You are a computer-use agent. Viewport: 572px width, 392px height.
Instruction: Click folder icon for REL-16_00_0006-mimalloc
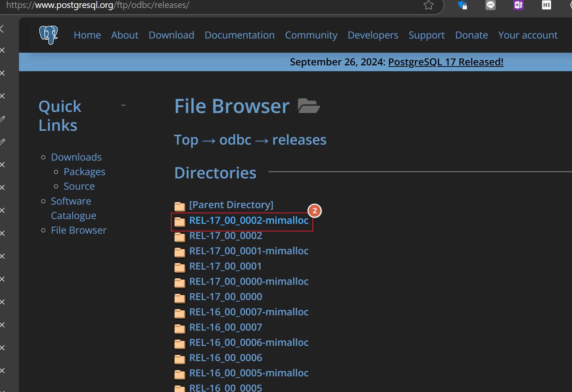(x=180, y=344)
